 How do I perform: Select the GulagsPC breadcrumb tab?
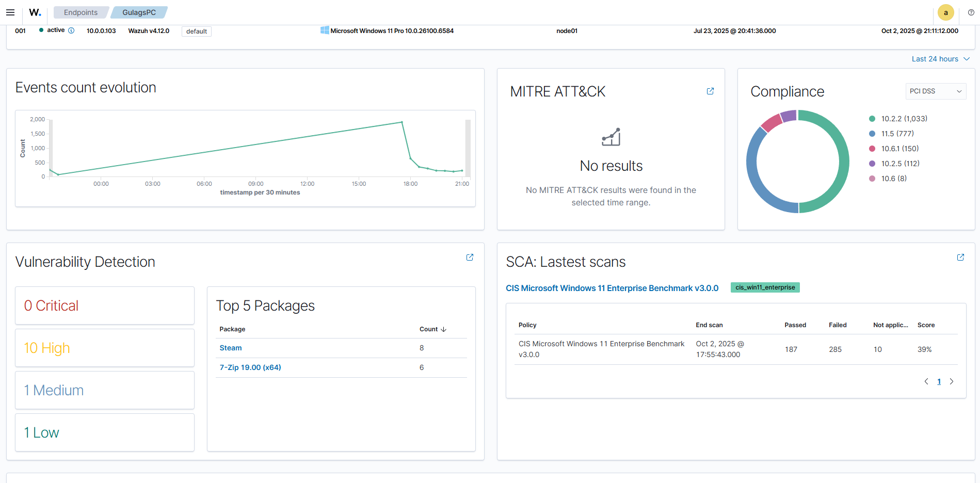139,12
